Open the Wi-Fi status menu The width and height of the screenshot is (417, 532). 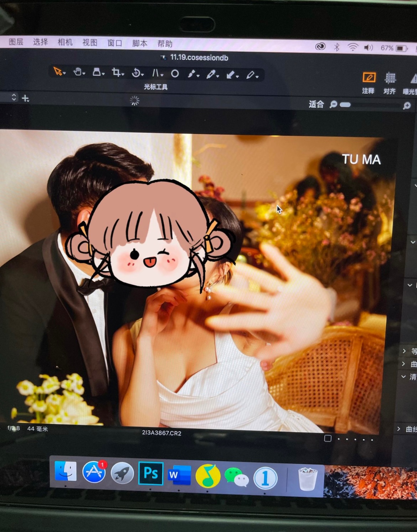pos(353,47)
